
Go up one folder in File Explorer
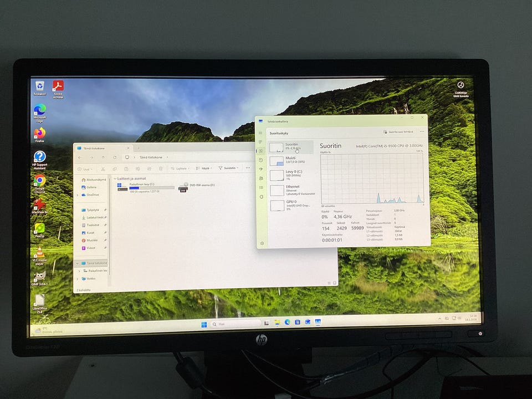click(103, 157)
